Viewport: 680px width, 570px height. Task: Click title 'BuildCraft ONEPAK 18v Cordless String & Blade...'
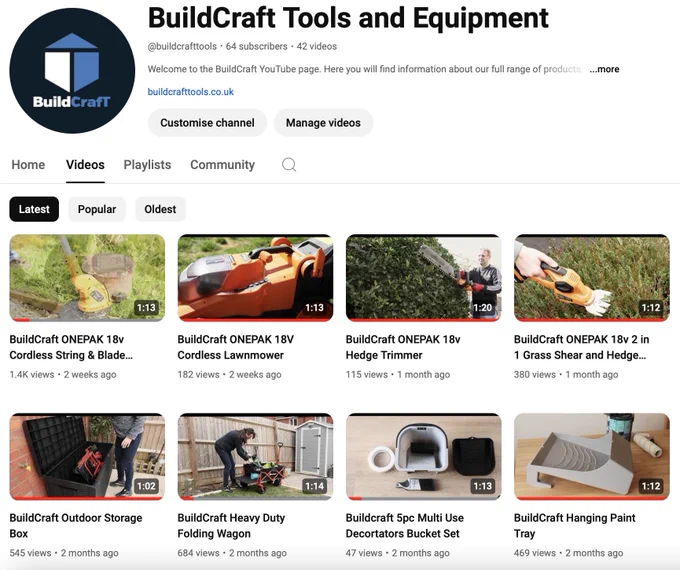[x=71, y=347]
